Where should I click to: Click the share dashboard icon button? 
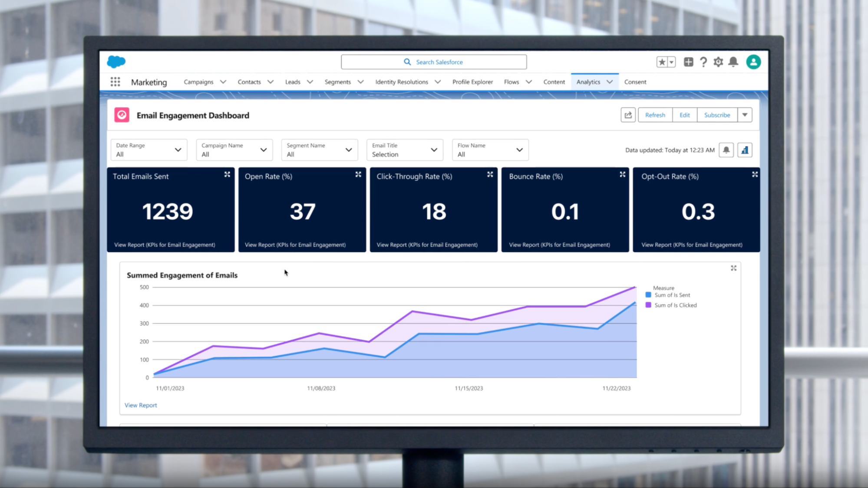point(628,115)
